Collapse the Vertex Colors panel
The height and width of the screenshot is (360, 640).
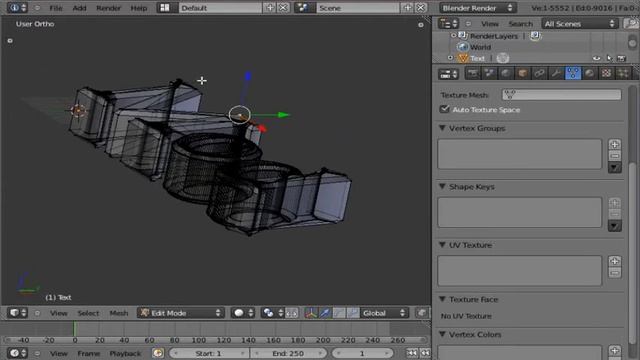pyautogui.click(x=442, y=334)
